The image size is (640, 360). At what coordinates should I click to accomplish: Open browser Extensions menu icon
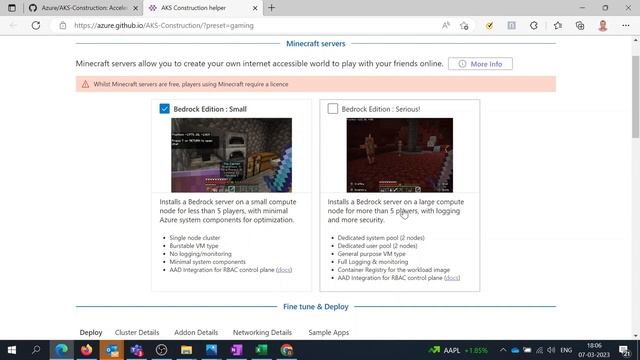[x=534, y=26]
